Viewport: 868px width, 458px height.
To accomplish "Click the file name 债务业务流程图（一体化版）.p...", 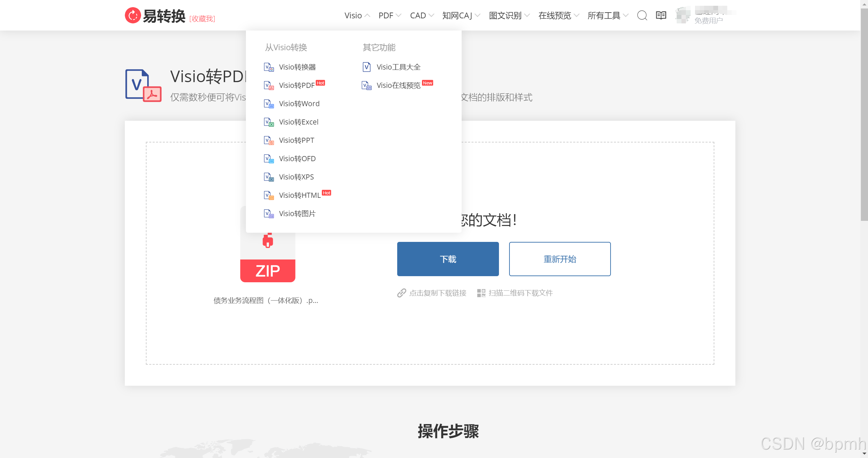I will 266,301.
